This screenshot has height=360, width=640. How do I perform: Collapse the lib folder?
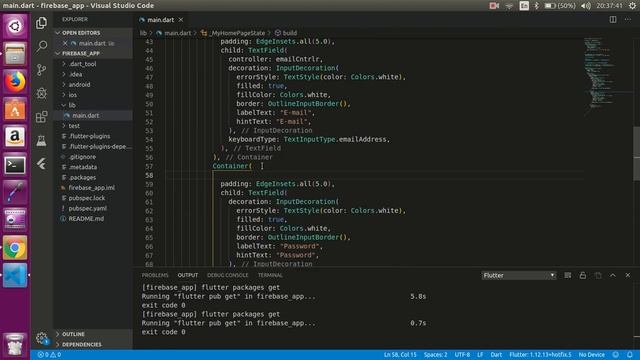[x=93, y=105]
